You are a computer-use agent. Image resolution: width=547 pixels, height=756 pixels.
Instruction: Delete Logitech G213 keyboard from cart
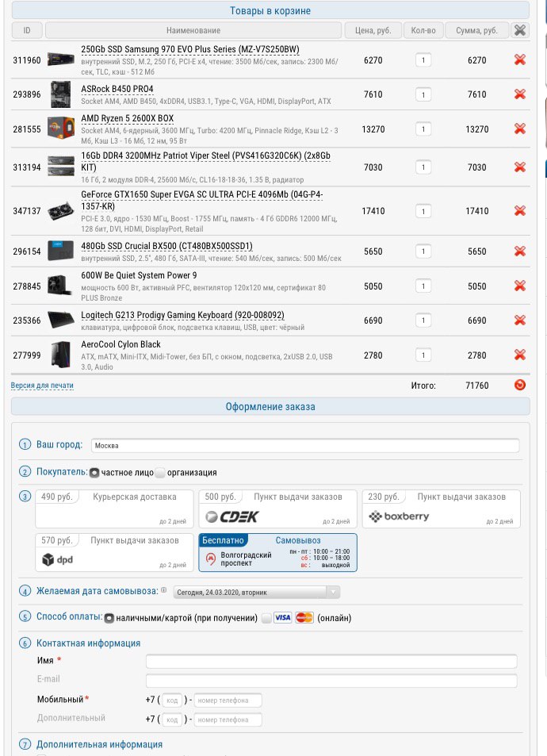point(519,320)
